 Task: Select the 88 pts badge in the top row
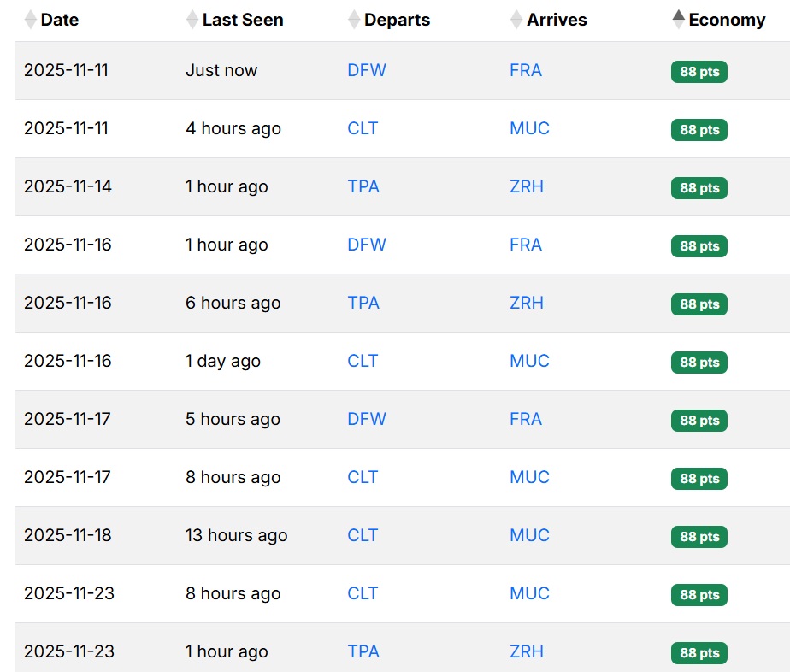point(699,72)
